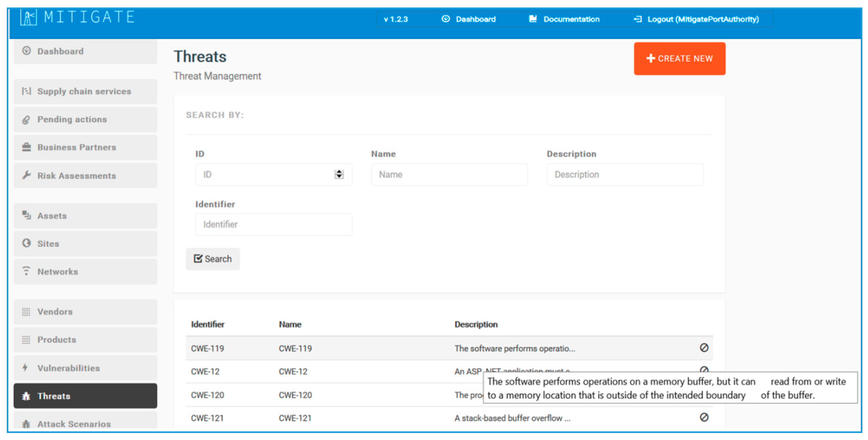The image size is (868, 440).
Task: Click into the Identifier input field
Action: [x=273, y=224]
